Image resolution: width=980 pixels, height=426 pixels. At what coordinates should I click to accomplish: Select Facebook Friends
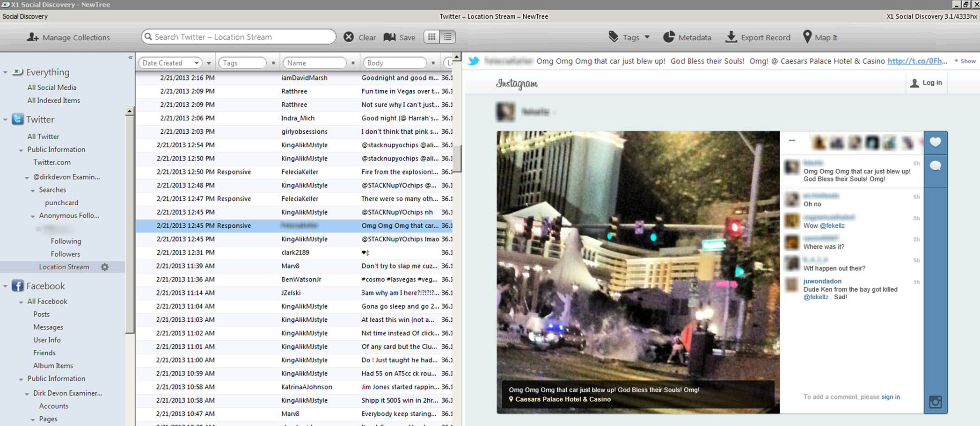tap(44, 353)
